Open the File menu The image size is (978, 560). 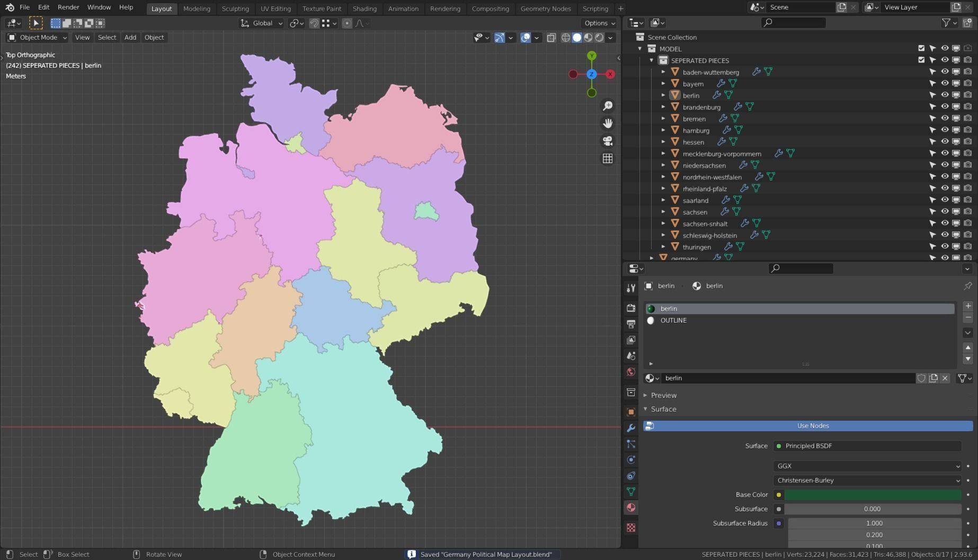coord(24,7)
